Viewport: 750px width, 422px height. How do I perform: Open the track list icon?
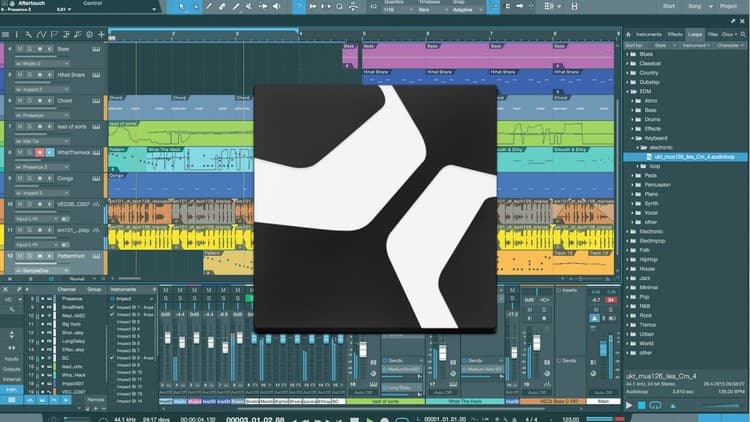click(x=5, y=34)
